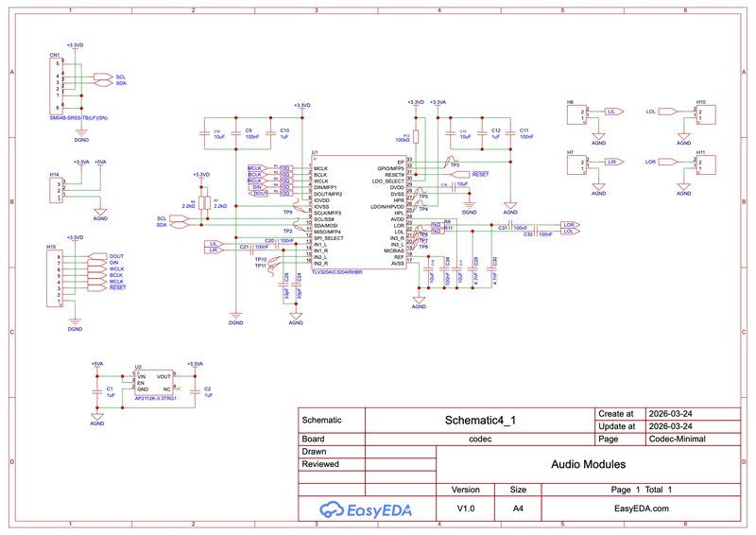
Task: Select the H11 header symbol
Action: [706, 165]
